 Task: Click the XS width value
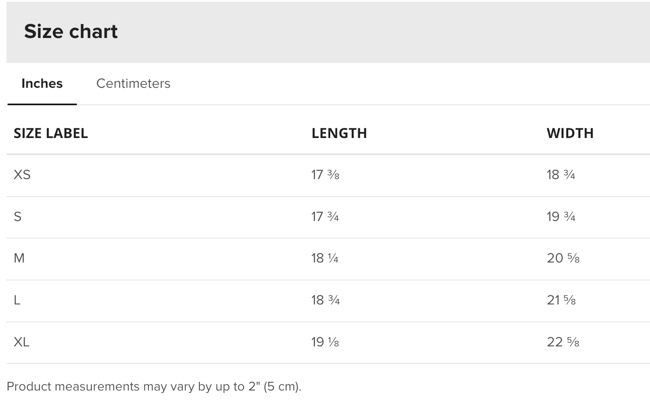(x=561, y=175)
